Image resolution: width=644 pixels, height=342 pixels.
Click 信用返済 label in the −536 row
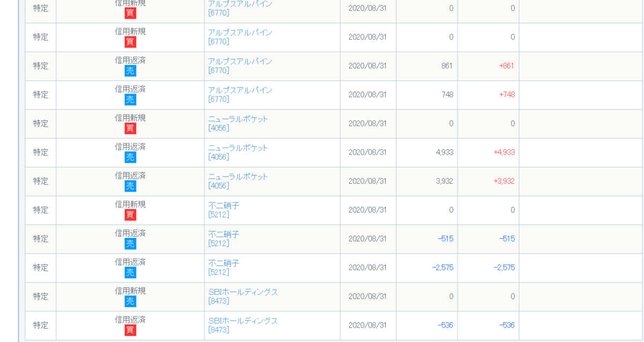[x=130, y=319]
